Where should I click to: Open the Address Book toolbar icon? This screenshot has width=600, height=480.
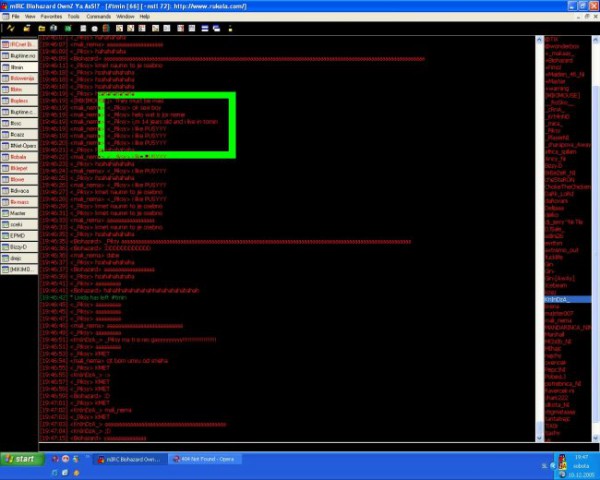(83, 28)
